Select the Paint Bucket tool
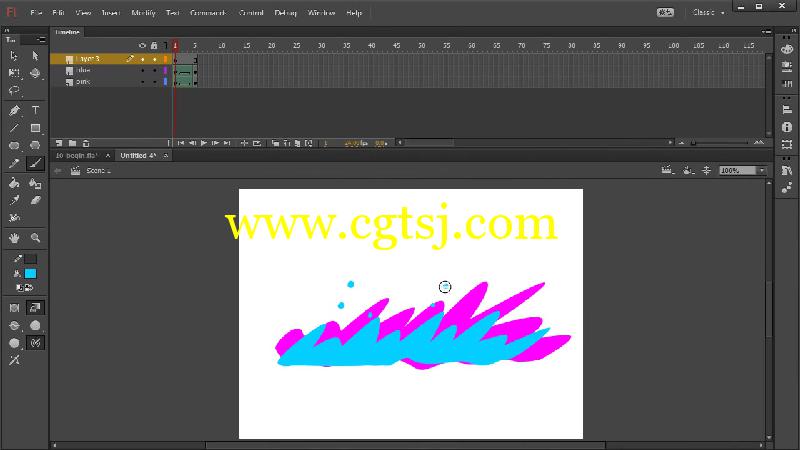 tap(14, 183)
